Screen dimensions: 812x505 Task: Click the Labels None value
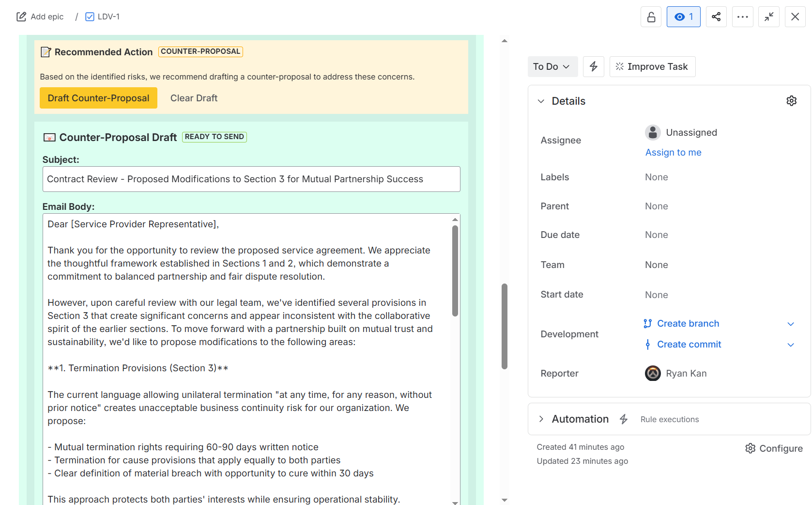pyautogui.click(x=656, y=177)
